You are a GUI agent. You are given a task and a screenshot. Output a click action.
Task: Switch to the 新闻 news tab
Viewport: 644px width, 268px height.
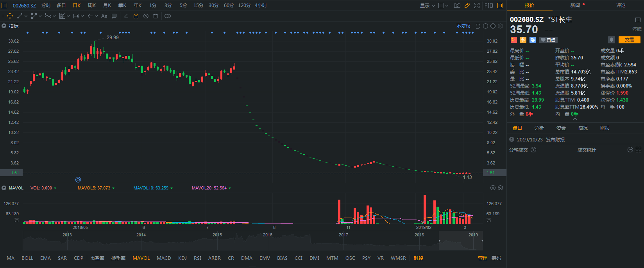[x=575, y=5]
